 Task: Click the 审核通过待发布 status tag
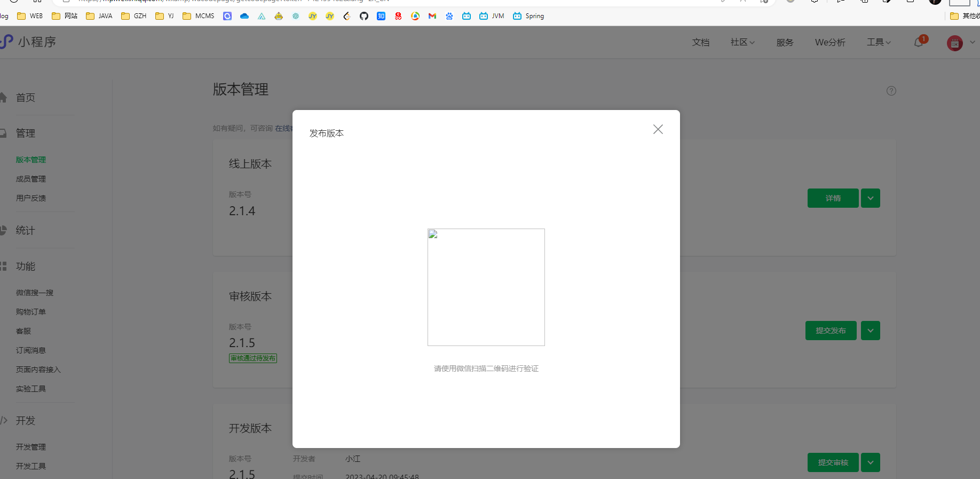coord(253,358)
